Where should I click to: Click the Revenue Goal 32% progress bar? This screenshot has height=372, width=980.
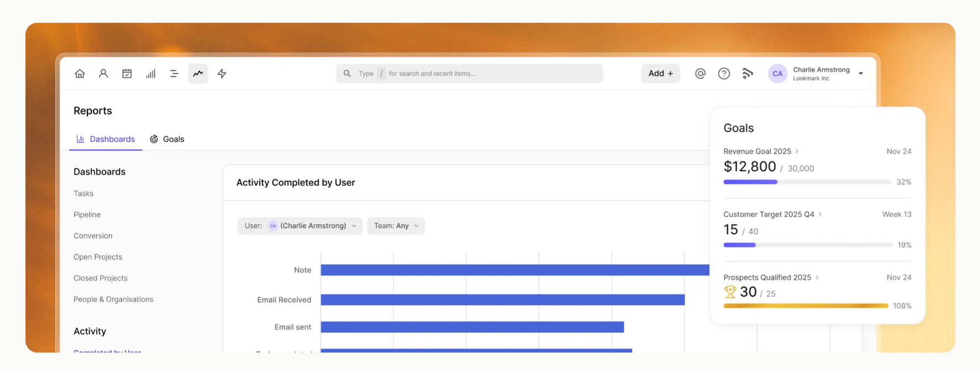808,182
